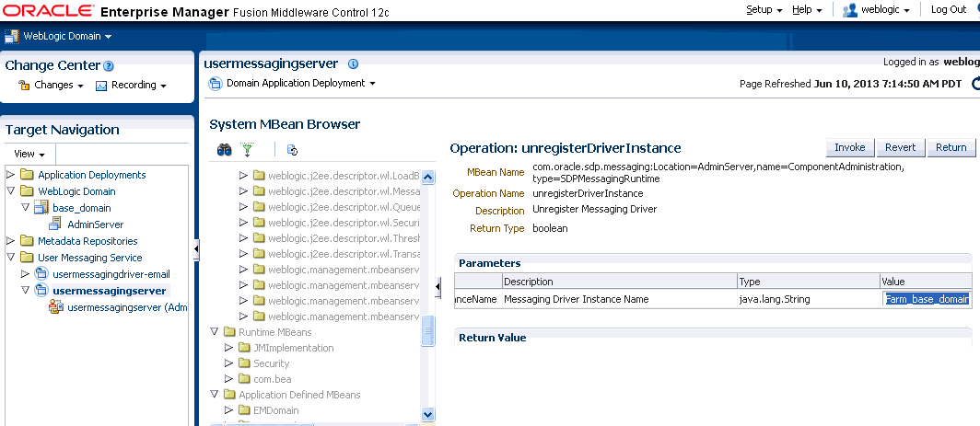Click the Changes lock icon

coord(24,85)
